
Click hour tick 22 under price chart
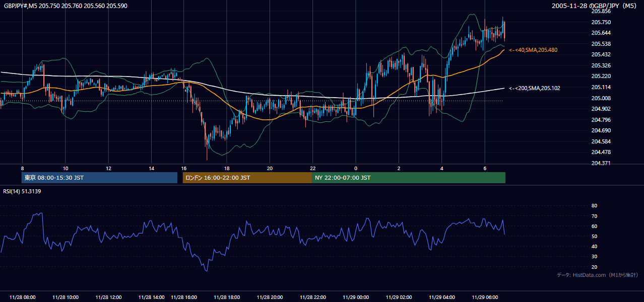point(313,168)
